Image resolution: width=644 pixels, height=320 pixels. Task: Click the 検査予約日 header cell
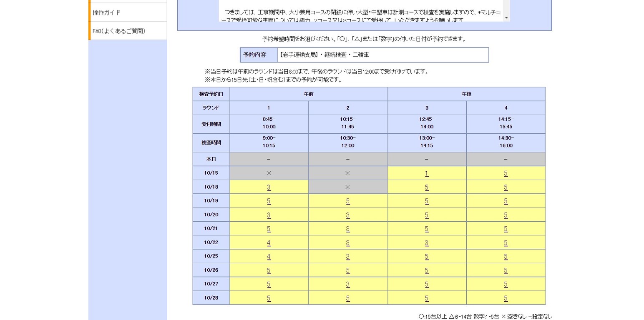[211, 94]
